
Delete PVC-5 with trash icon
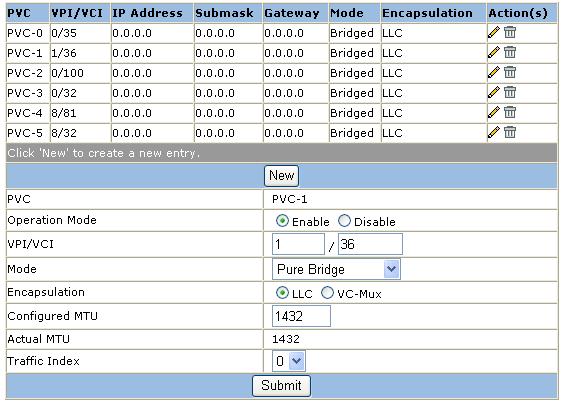pyautogui.click(x=510, y=132)
